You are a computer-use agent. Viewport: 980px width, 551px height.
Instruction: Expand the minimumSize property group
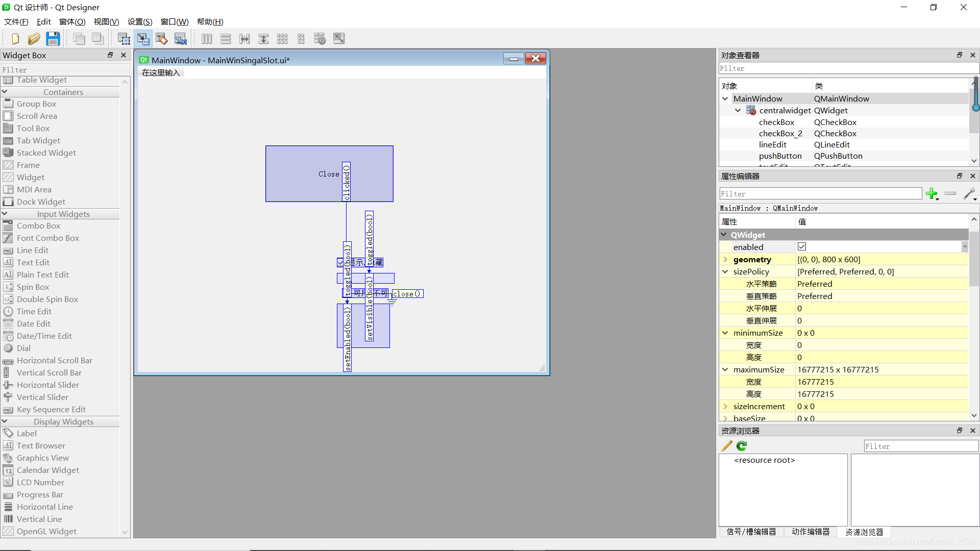(726, 332)
